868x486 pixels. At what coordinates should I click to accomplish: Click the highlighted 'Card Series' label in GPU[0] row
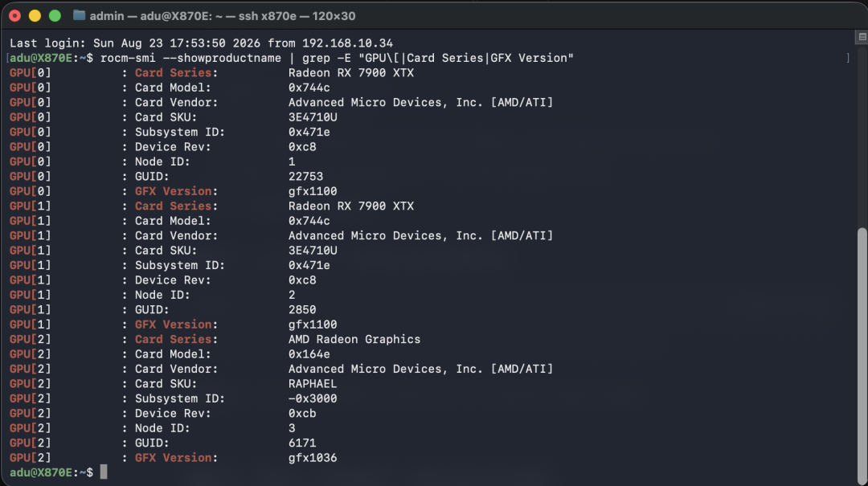pos(174,73)
